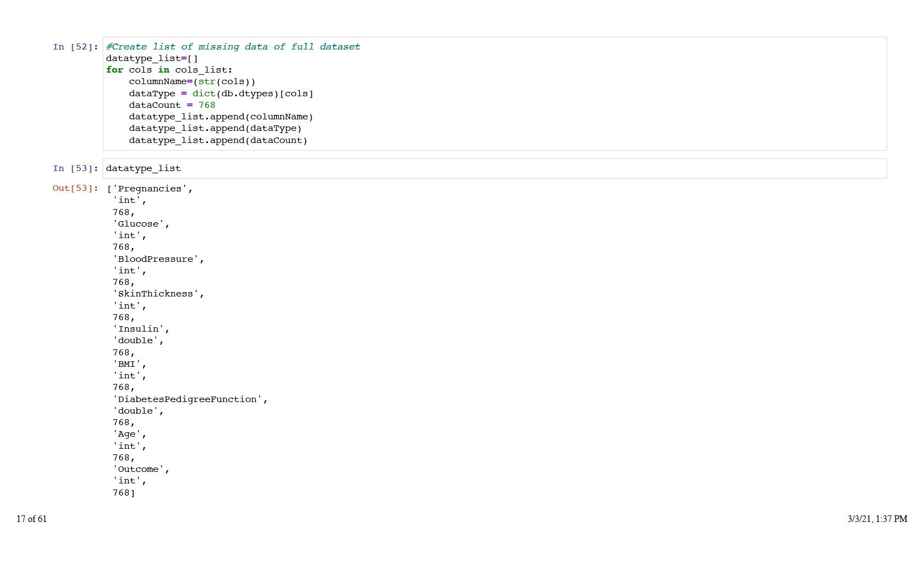
Task: Click the In [53] cell prompt
Action: point(75,168)
